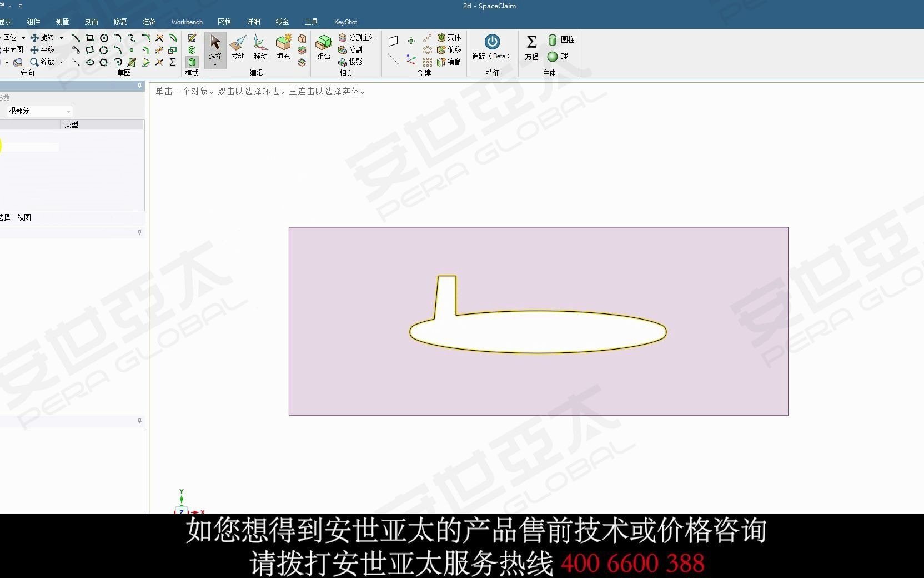Open the 旋转 dropdown arrow
924x578 pixels.
pos(61,38)
